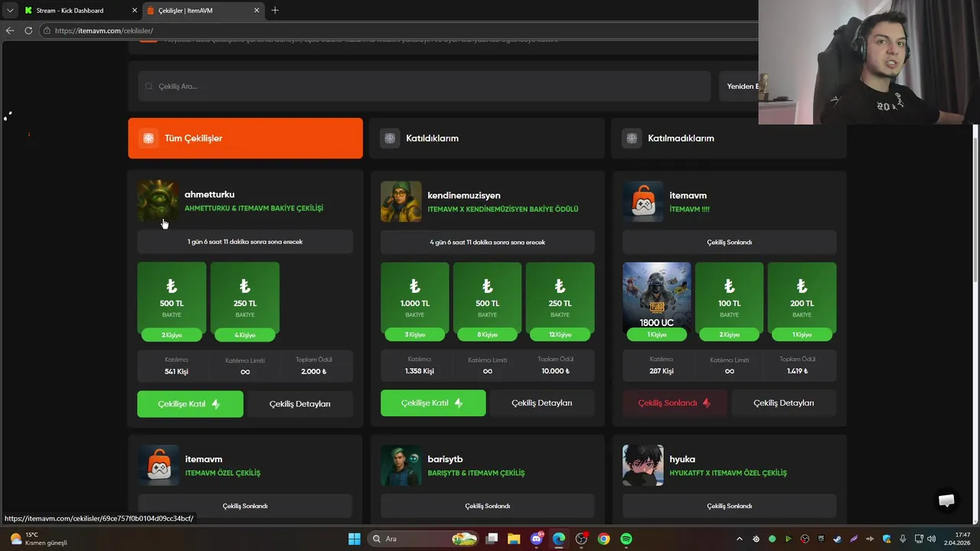Click the hyuka avatar image
This screenshot has width=980, height=551.
642,465
